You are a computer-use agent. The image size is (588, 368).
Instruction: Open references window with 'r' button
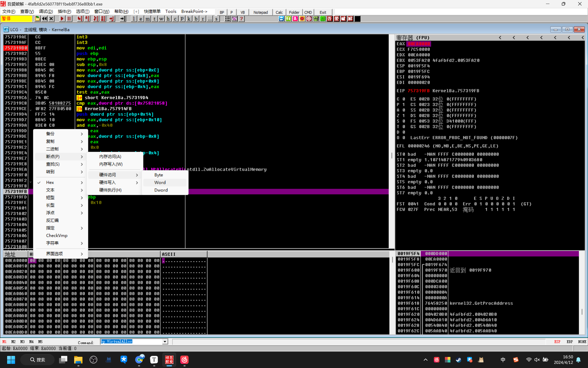tap(203, 19)
